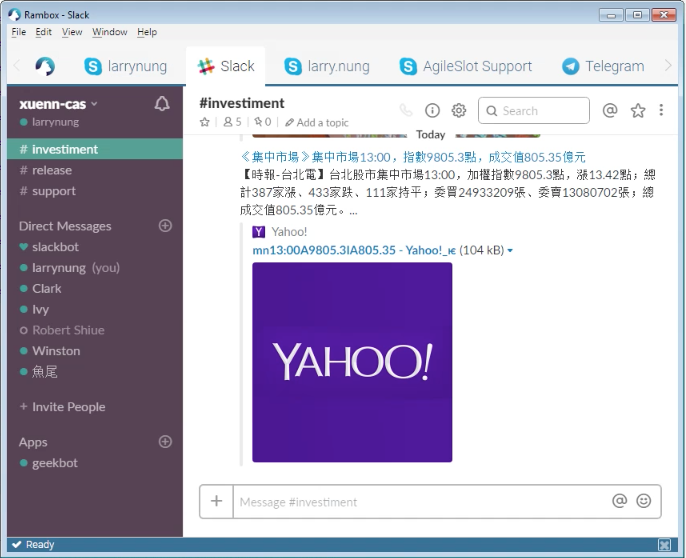Open the Edit menu
686x558 pixels.
tap(43, 32)
